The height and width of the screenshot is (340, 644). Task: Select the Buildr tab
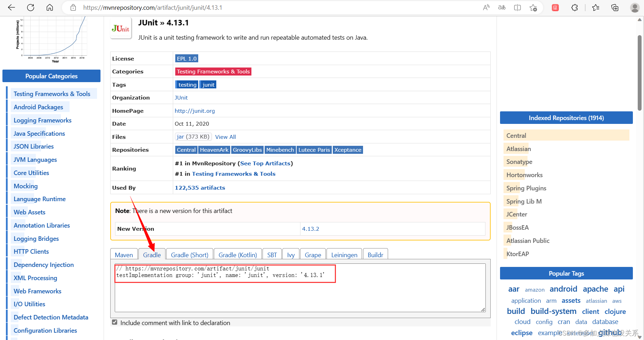click(376, 255)
